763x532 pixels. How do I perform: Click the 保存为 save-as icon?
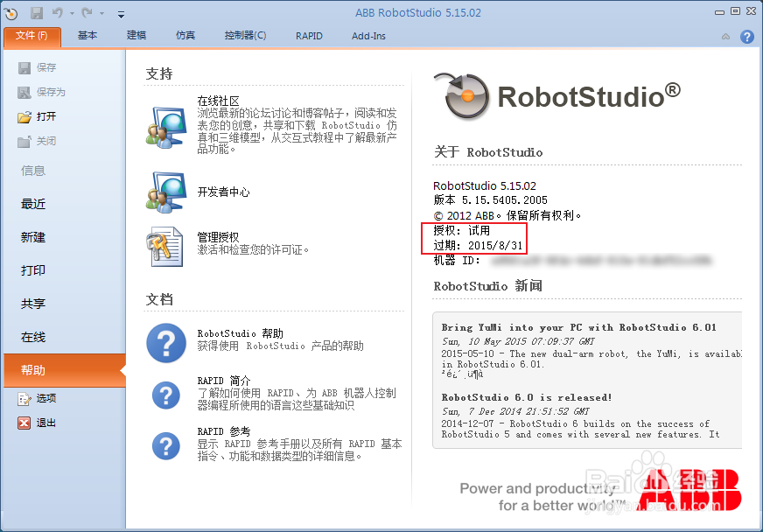click(24, 92)
